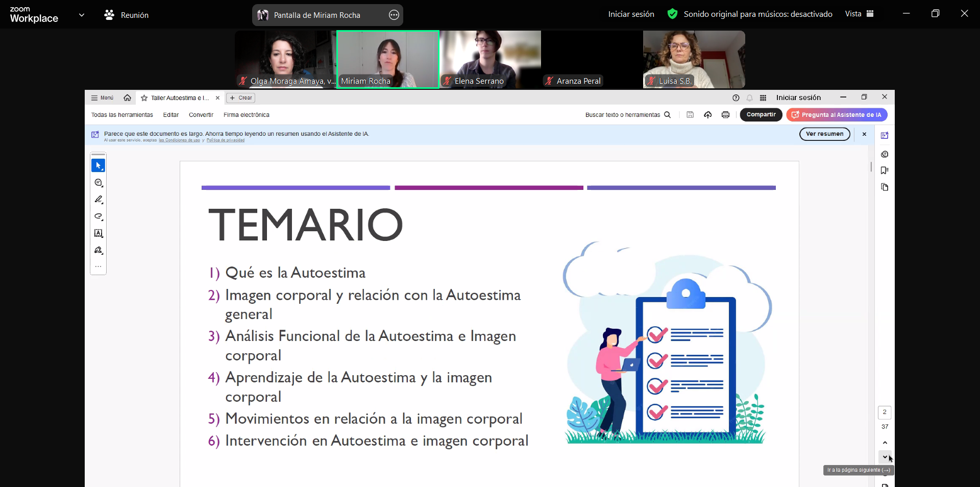
Task: Open the bookmarks panel icon
Action: pyautogui.click(x=885, y=171)
